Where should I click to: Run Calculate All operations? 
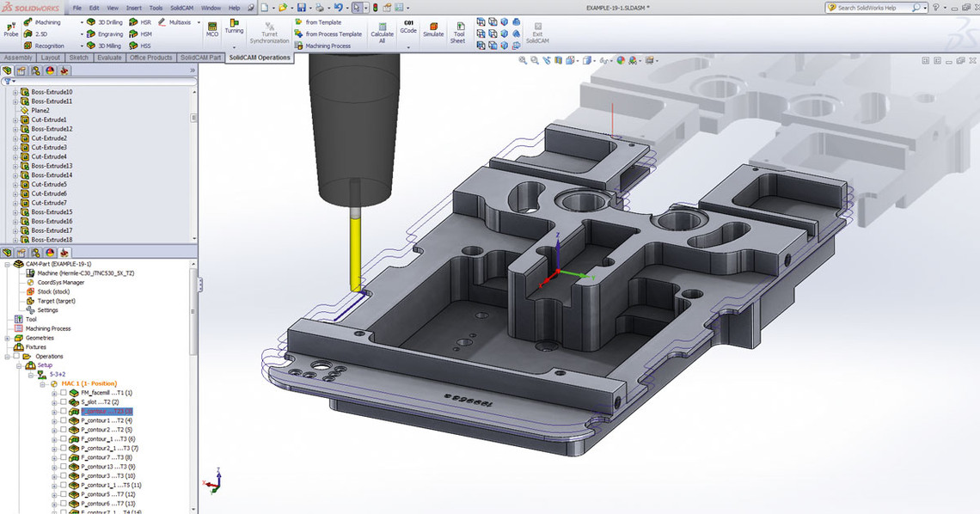[x=382, y=28]
